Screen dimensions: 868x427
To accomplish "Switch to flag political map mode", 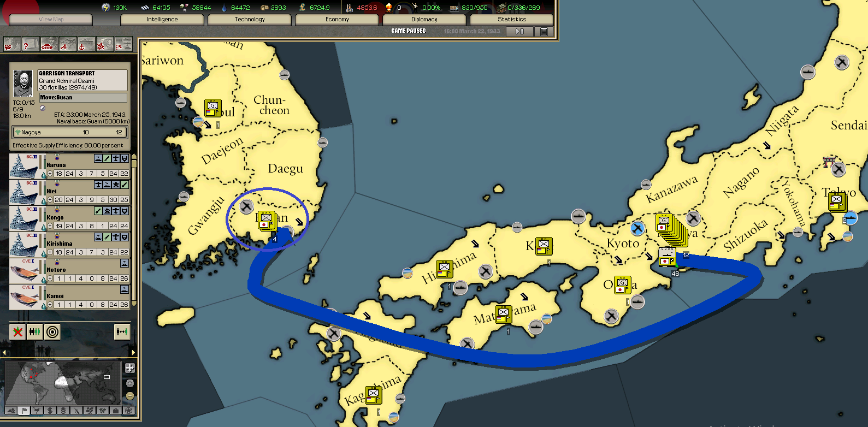I will (24, 411).
